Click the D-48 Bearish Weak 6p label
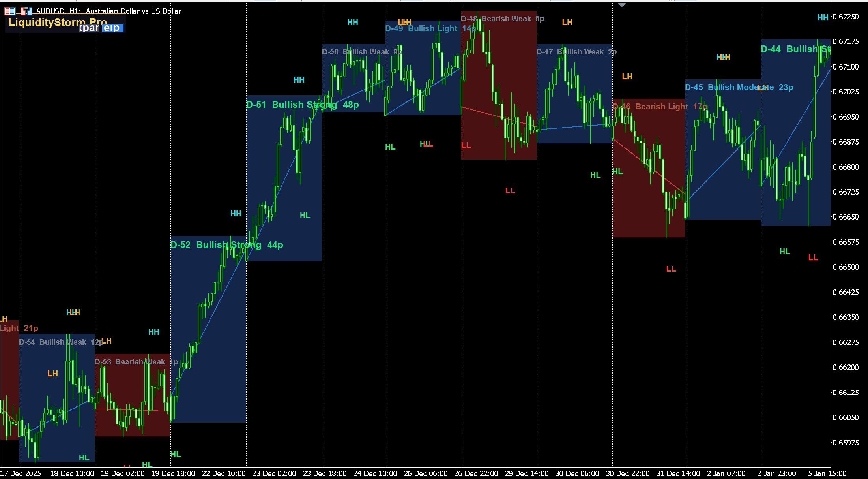This screenshot has width=868, height=479. (x=502, y=19)
